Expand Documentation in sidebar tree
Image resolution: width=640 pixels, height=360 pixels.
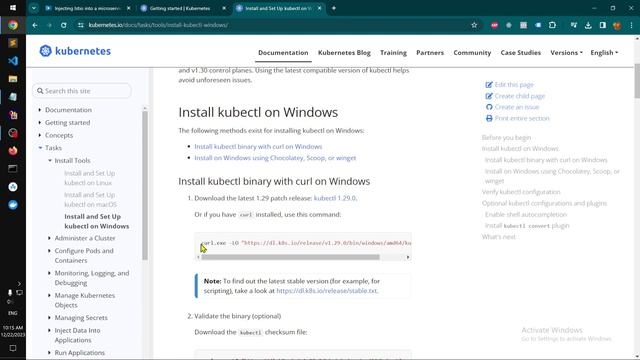click(40, 110)
